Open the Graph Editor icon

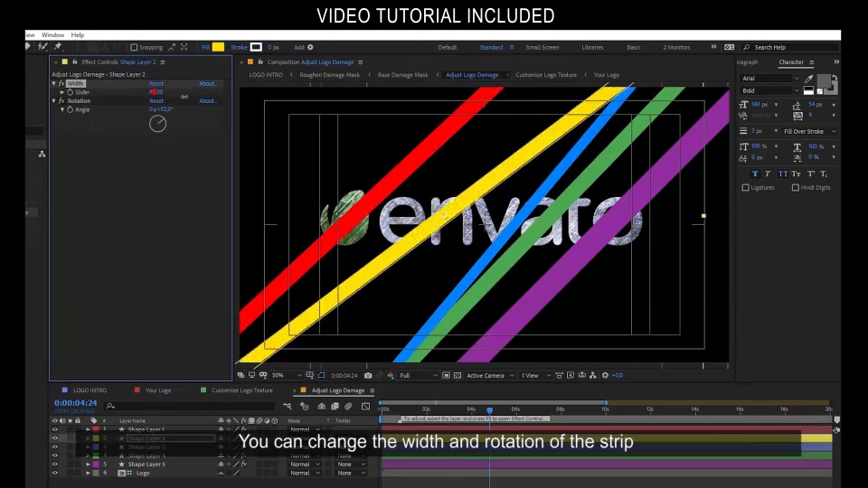pos(366,406)
